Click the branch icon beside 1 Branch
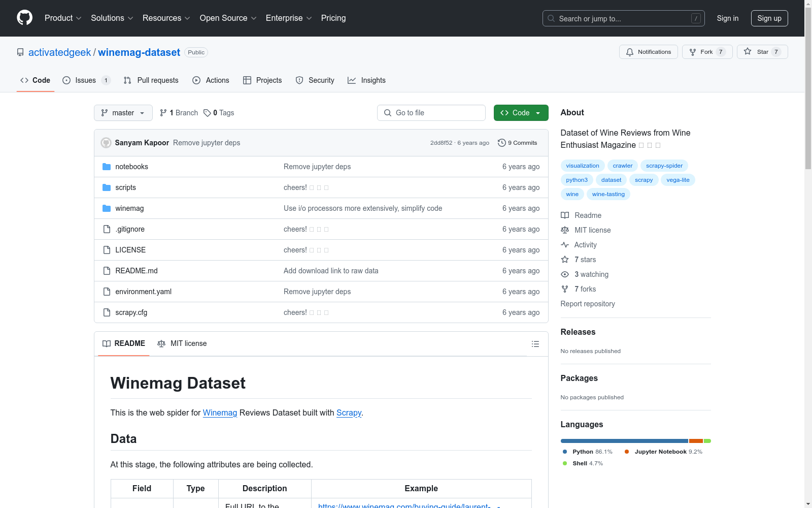This screenshot has width=812, height=508. [163, 113]
